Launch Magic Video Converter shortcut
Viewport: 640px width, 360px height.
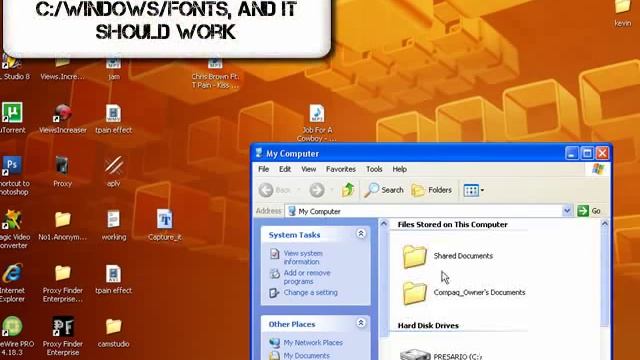coord(12,220)
